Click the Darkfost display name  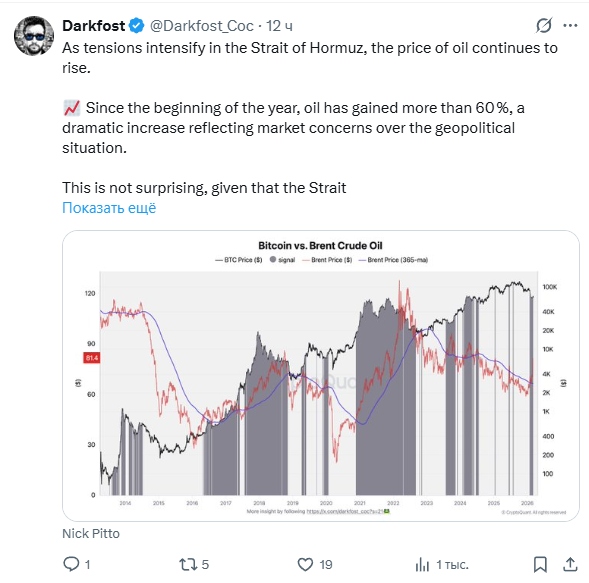click(x=94, y=26)
